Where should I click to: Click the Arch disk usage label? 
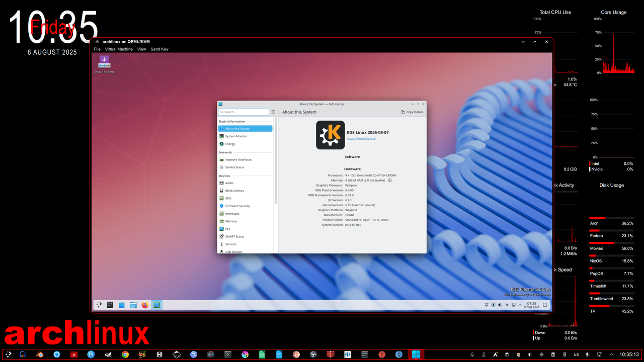pyautogui.click(x=594, y=223)
